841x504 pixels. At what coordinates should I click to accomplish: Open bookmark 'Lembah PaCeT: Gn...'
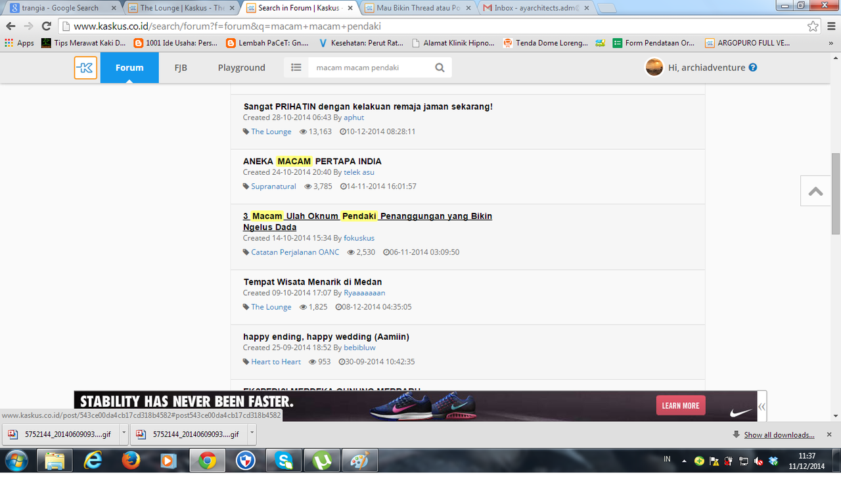coord(267,43)
